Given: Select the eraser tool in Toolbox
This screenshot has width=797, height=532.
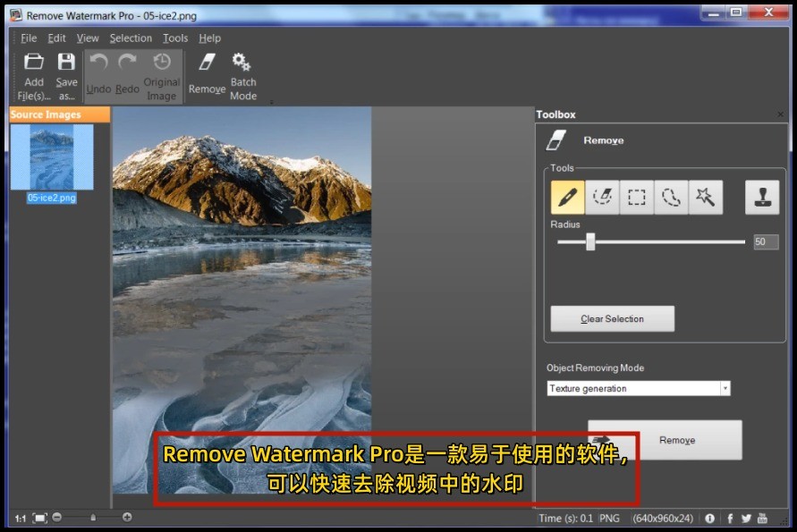Looking at the screenshot, I should [x=602, y=197].
